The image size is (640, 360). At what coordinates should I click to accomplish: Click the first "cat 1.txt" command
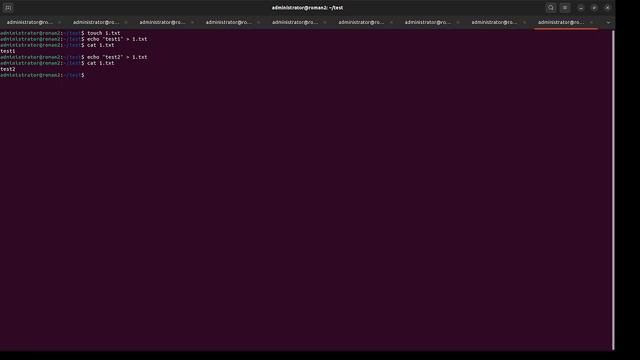100,45
